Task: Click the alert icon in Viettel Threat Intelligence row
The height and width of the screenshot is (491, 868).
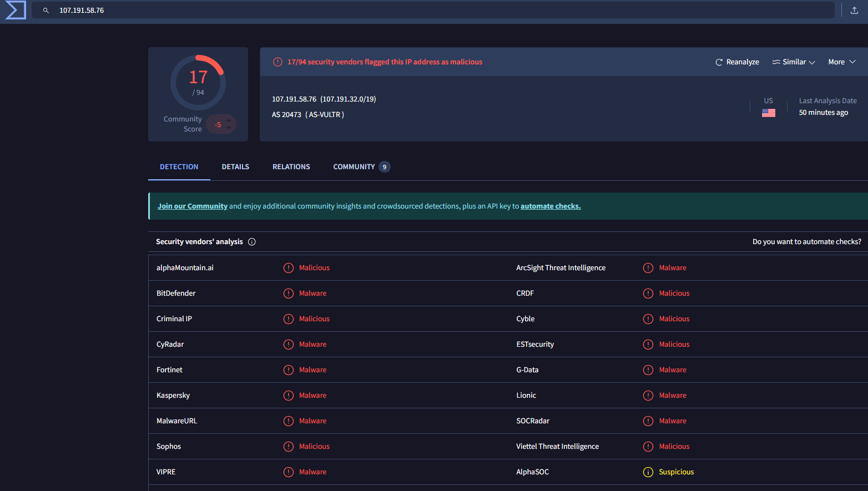Action: click(648, 447)
